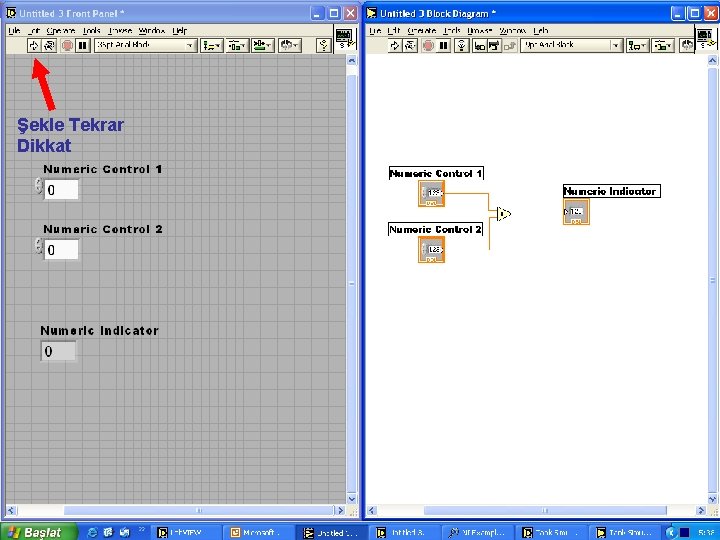720x540 pixels.
Task: Select Numeric Control 2 terminal in Block Diagram
Action: 431,249
